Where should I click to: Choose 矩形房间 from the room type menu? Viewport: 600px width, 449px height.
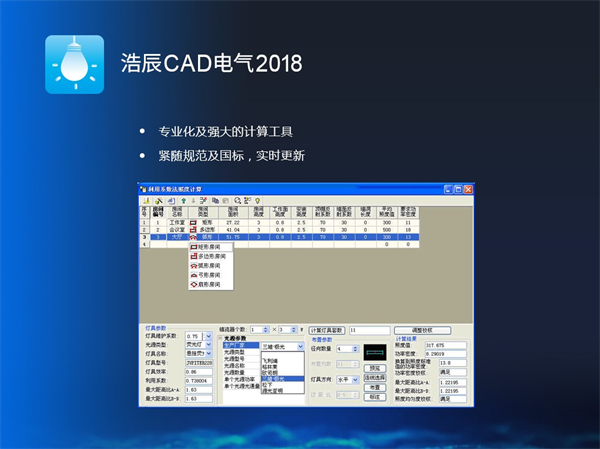211,247
